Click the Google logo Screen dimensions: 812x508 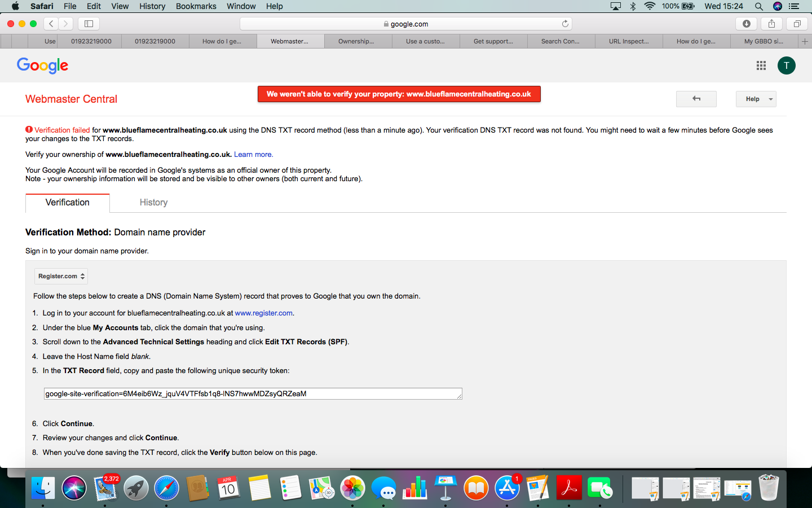coord(42,65)
